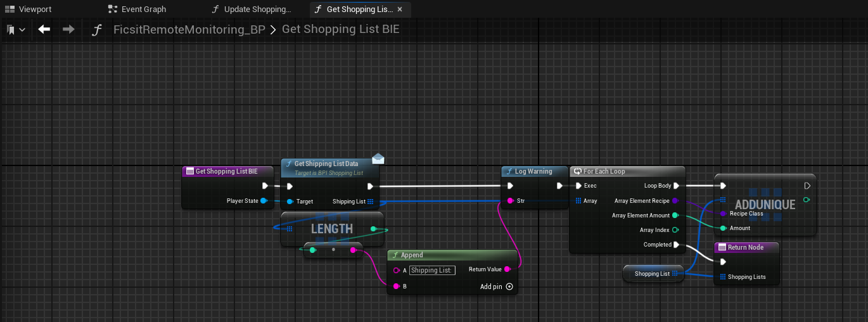The width and height of the screenshot is (868, 322).
Task: Click ADDUNIQUE Amount input pin
Action: coord(723,228)
